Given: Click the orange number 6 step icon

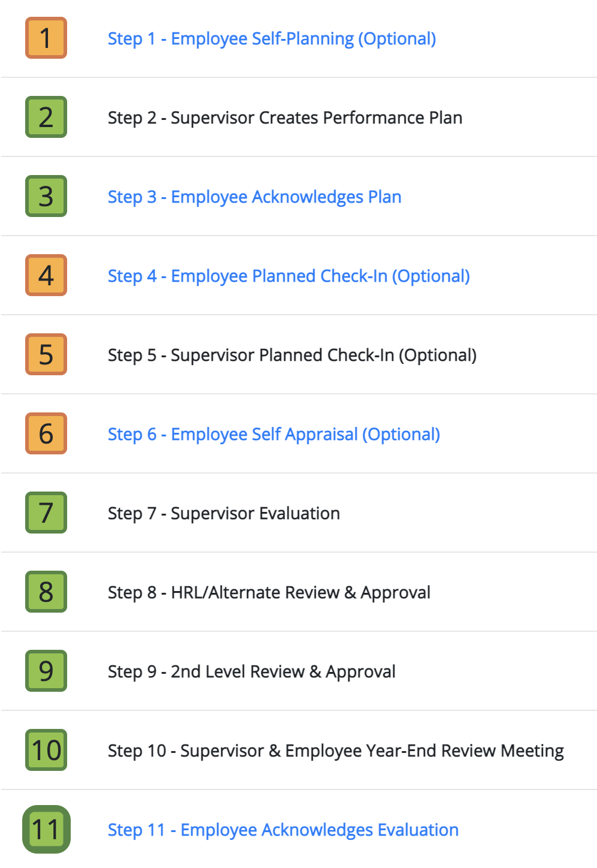Looking at the screenshot, I should pyautogui.click(x=46, y=433).
